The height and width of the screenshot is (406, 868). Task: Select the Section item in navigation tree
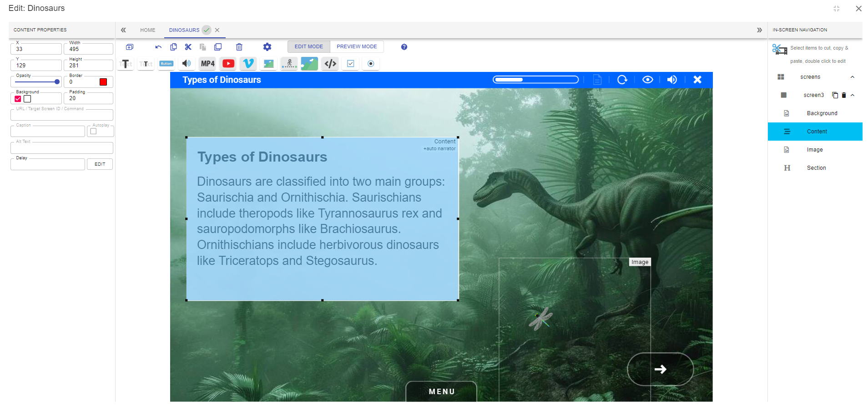pyautogui.click(x=815, y=168)
